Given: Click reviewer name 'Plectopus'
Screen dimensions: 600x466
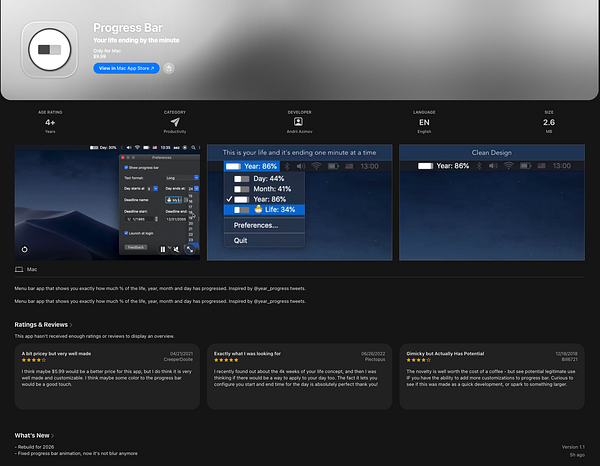Looking at the screenshot, I should (x=375, y=360).
